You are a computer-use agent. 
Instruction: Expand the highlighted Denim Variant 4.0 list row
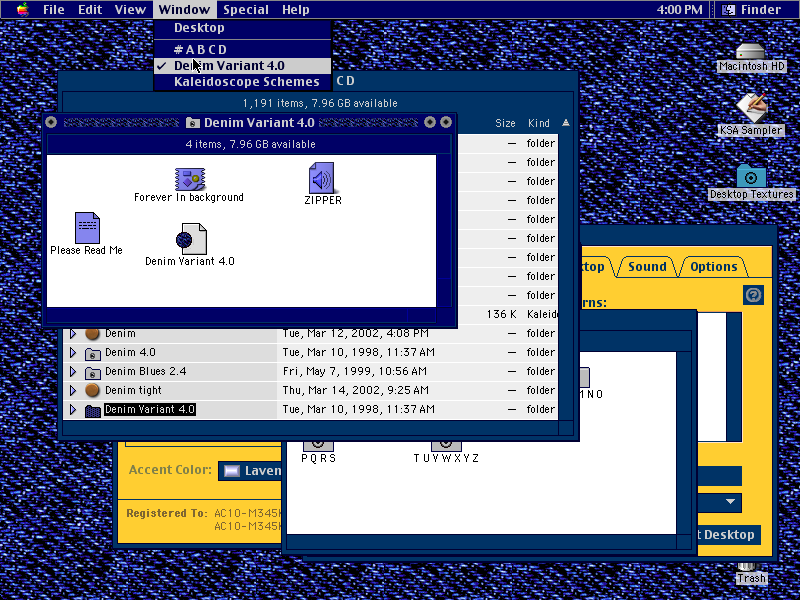[73, 410]
